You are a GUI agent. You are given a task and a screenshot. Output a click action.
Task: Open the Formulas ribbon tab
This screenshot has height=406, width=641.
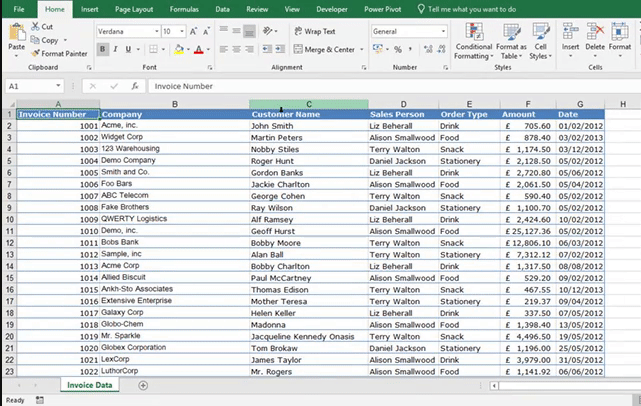click(x=183, y=8)
